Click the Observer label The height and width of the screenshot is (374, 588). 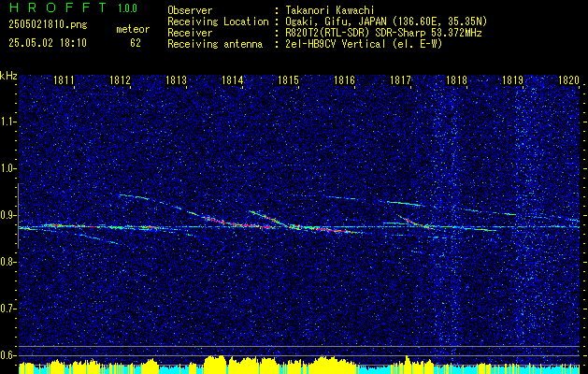coord(190,10)
